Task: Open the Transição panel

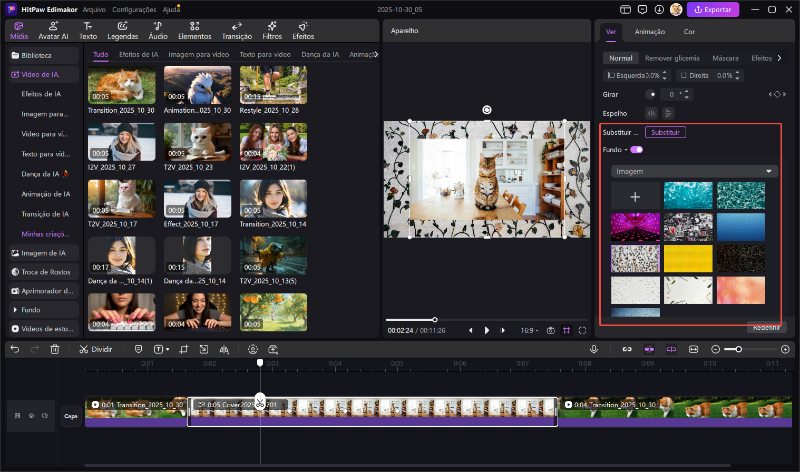Action: [x=237, y=31]
